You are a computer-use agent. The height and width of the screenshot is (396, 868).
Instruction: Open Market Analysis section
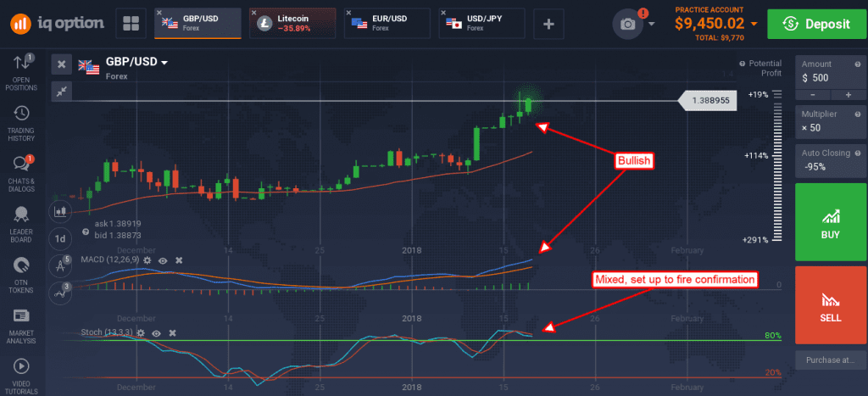point(21,325)
